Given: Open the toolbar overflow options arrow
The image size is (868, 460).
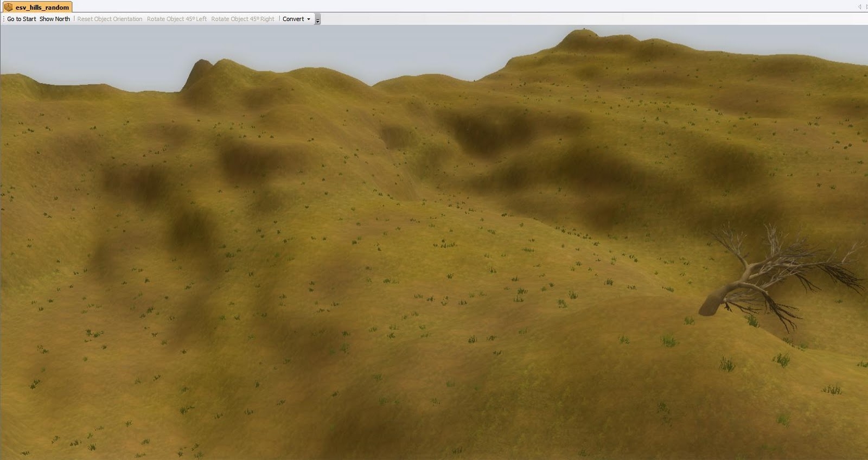Looking at the screenshot, I should point(318,21).
